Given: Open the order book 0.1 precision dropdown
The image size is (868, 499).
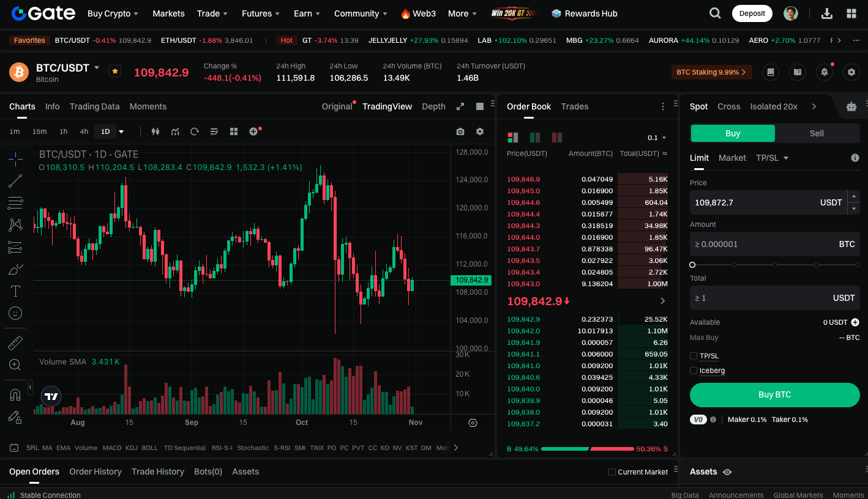Looking at the screenshot, I should pyautogui.click(x=657, y=138).
